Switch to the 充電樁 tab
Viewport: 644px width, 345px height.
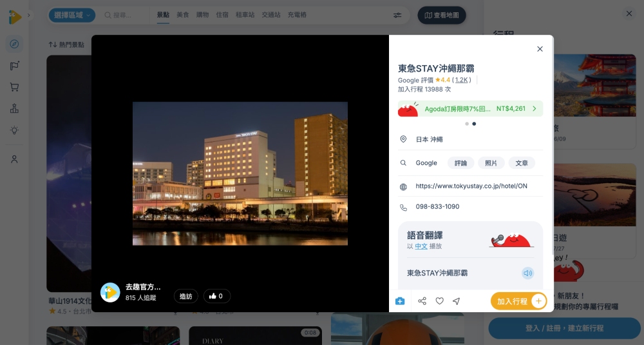click(x=297, y=15)
